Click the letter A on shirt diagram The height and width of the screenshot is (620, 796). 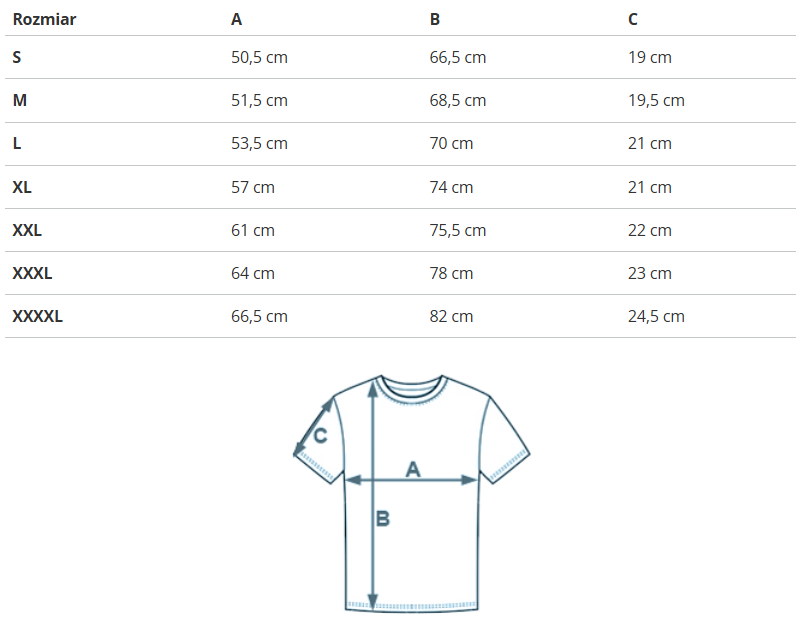point(412,468)
